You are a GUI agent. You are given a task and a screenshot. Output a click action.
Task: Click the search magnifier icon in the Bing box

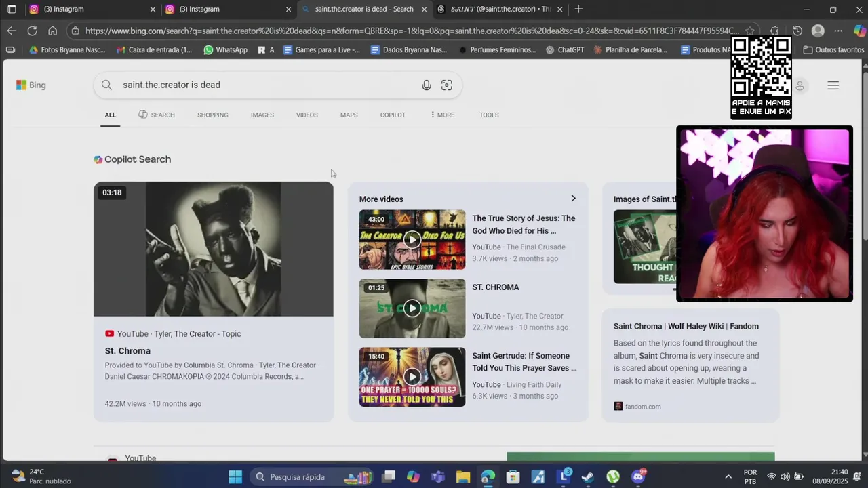(106, 85)
